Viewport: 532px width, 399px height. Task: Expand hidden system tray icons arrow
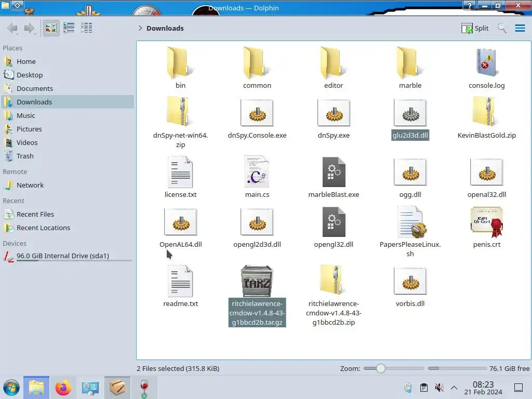454,388
